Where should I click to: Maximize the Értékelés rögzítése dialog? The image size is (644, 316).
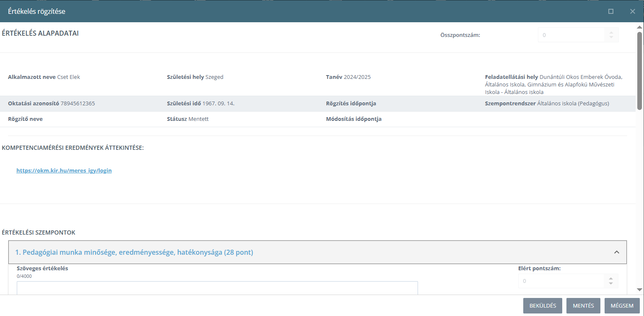[611, 11]
